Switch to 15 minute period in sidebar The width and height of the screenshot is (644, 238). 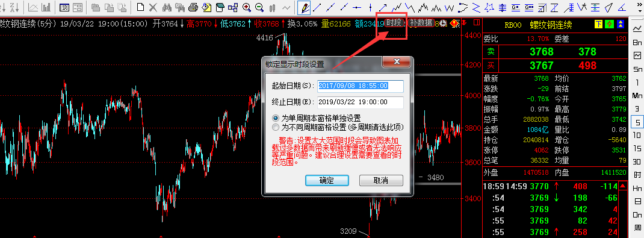[x=637, y=148]
